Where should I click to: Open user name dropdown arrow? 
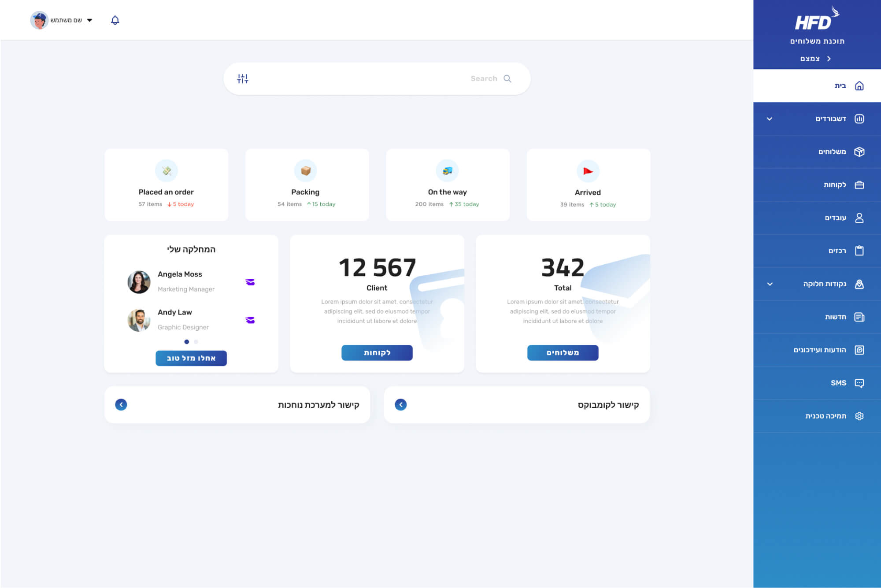(90, 20)
